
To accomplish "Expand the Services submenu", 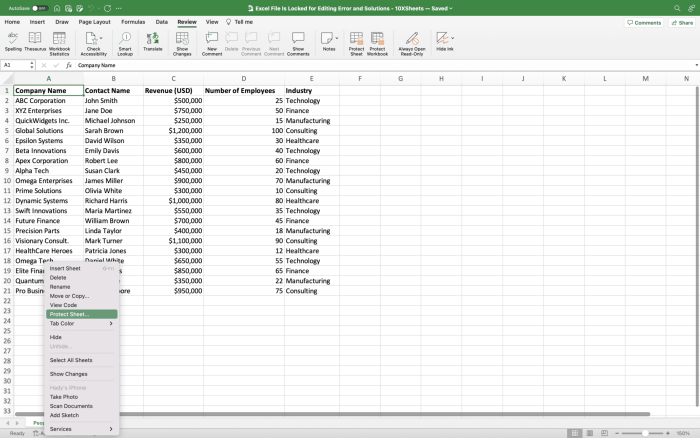I will click(81, 429).
